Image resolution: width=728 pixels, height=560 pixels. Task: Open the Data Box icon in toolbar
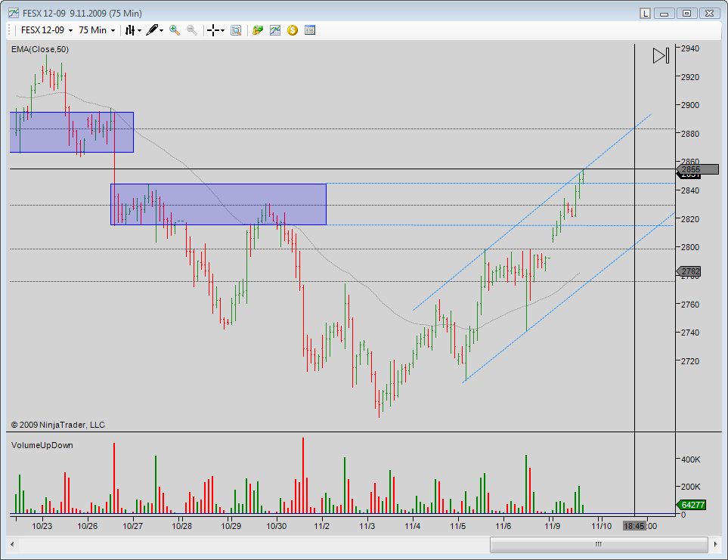coord(236,30)
